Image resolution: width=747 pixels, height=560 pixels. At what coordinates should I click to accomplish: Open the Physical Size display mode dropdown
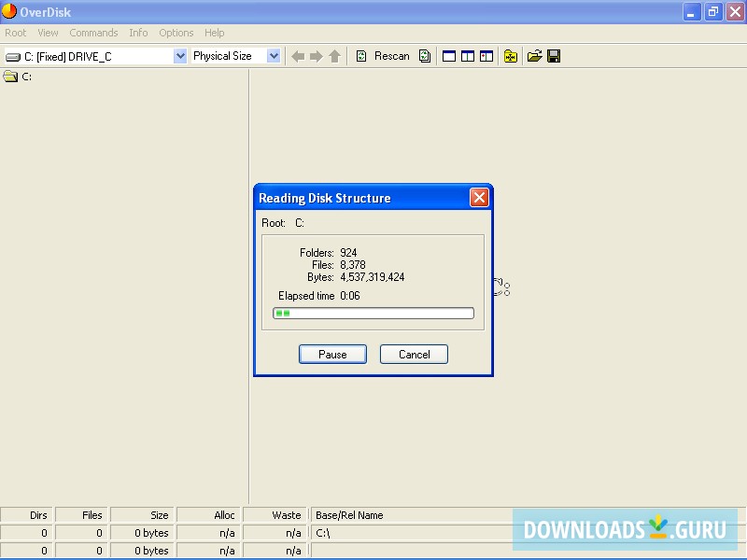[274, 55]
